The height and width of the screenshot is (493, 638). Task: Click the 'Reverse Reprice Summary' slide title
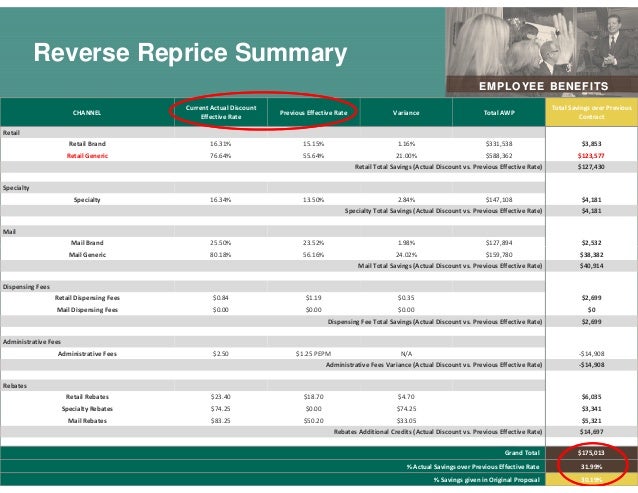click(x=190, y=53)
